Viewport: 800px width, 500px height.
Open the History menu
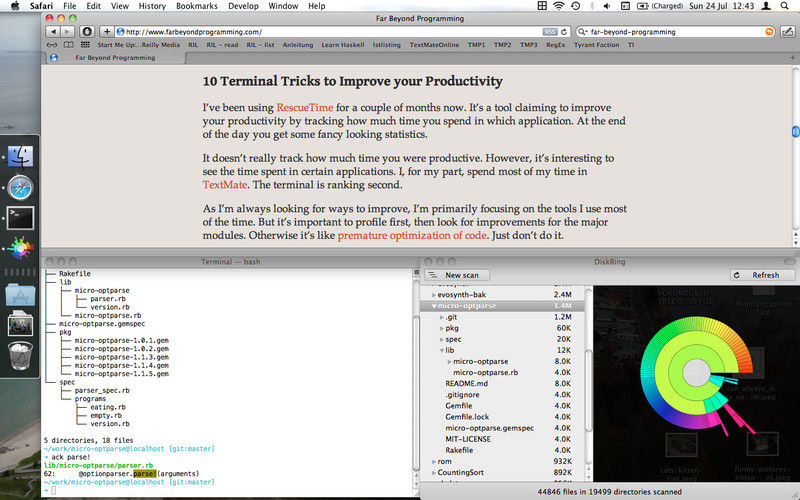click(x=152, y=6)
